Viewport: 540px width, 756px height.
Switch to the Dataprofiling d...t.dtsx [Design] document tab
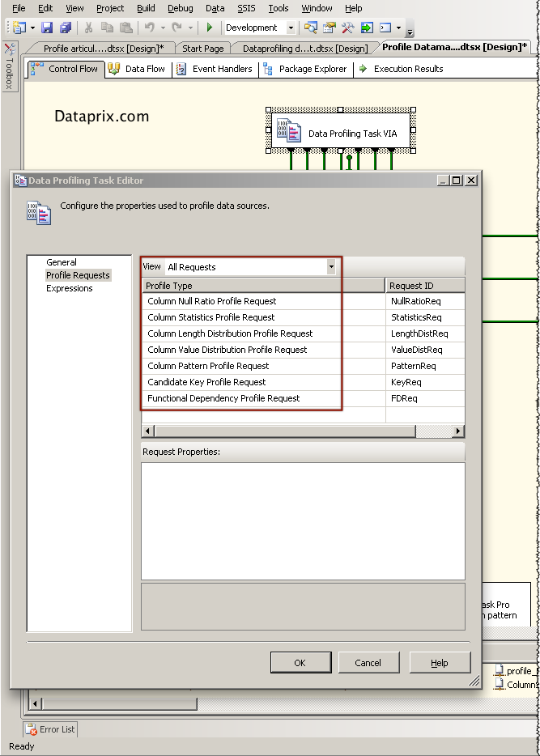point(305,49)
